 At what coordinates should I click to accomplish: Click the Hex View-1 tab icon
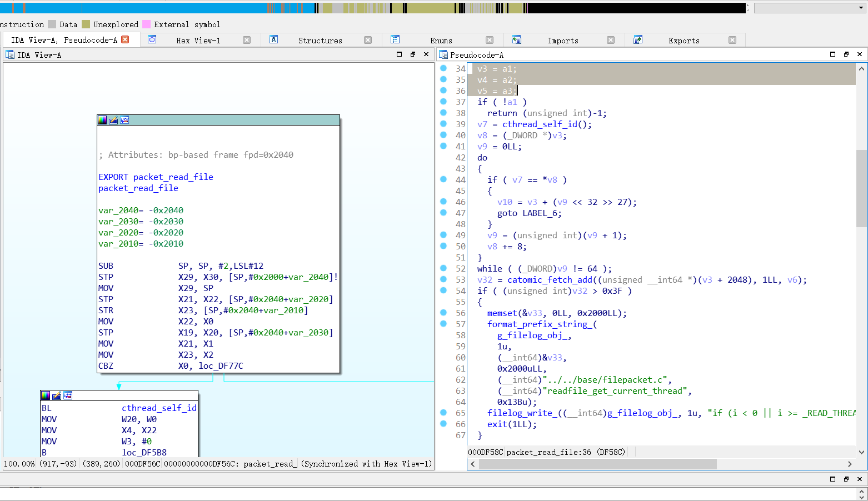(x=152, y=39)
